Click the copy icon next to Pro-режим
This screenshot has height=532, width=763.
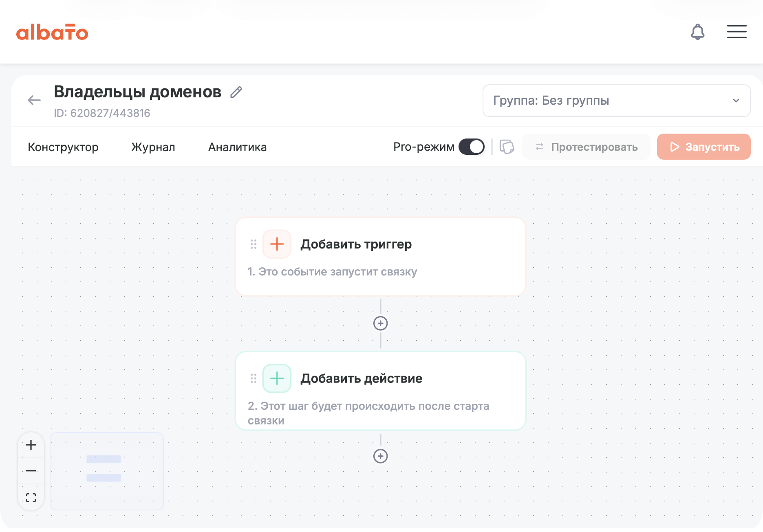pos(507,147)
